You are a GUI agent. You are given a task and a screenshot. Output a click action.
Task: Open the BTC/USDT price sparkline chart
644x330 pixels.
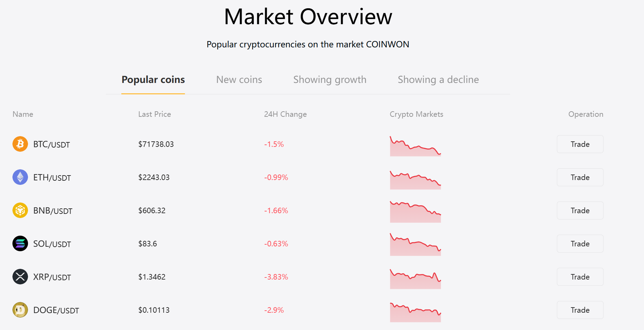[415, 146]
